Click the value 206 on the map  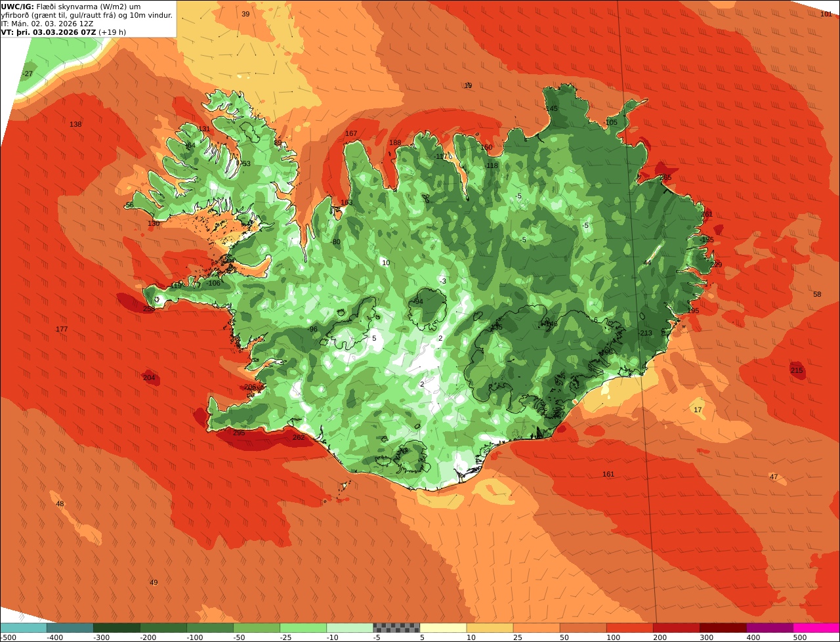(x=250, y=387)
